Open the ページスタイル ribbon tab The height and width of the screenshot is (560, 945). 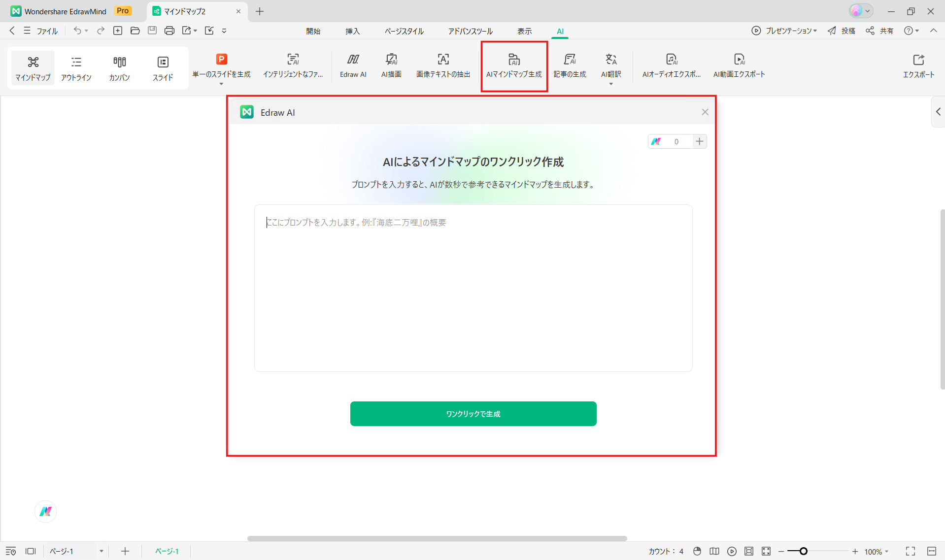point(404,31)
